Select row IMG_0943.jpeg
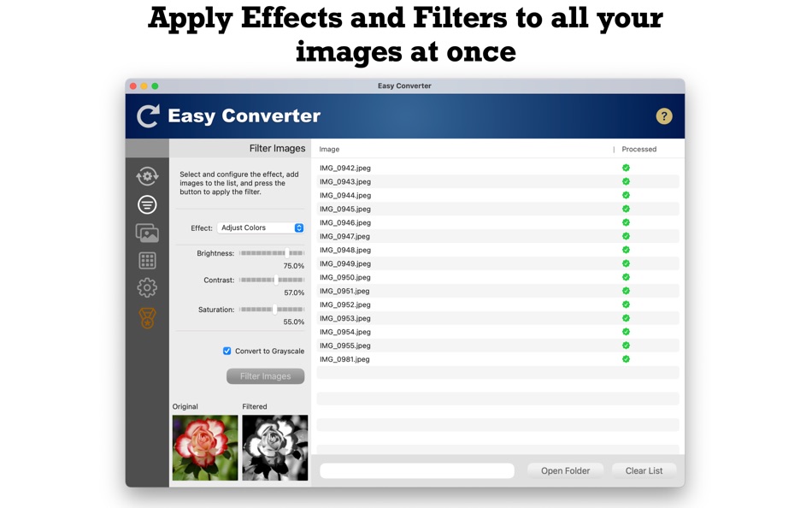 (x=497, y=181)
